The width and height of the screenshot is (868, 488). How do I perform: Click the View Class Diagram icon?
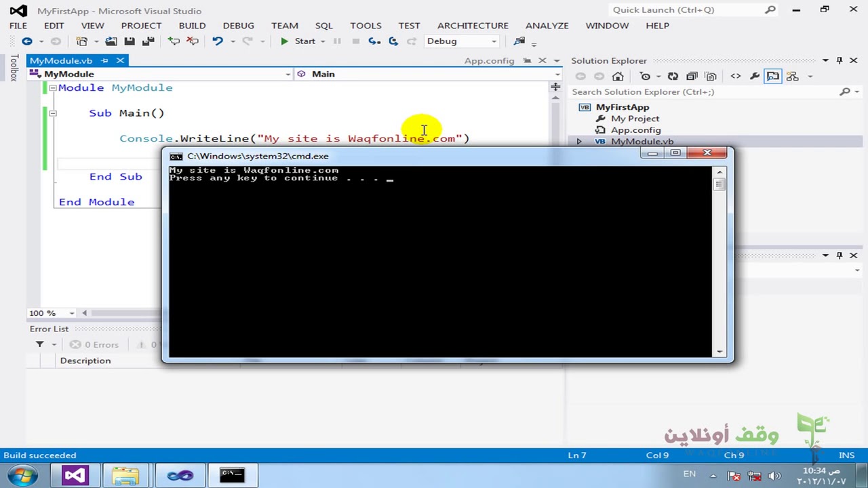point(792,77)
